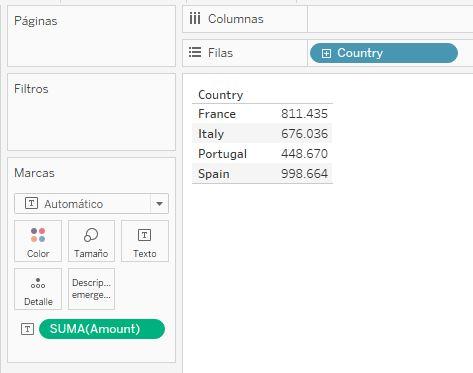
Task: Select the Spain row label
Action: 214,174
